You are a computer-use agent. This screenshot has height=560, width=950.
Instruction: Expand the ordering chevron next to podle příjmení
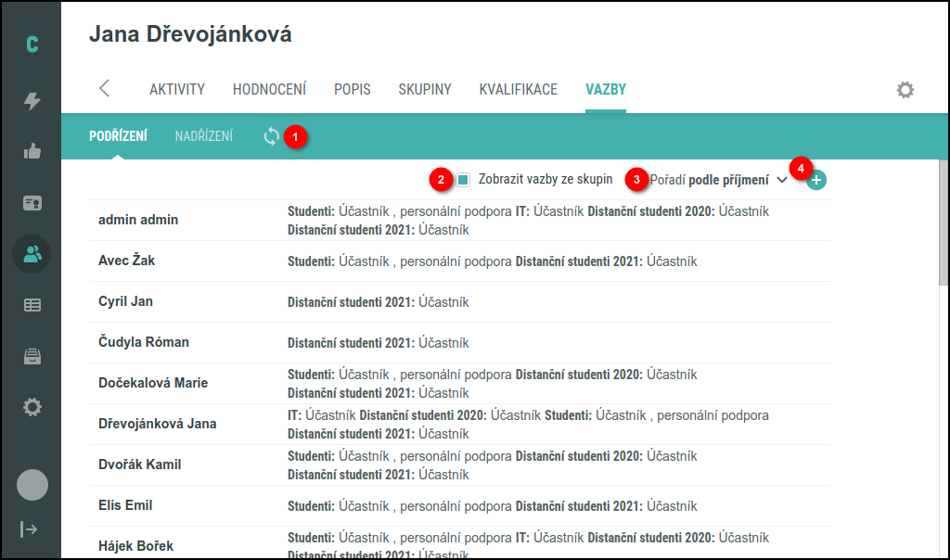pos(783,179)
